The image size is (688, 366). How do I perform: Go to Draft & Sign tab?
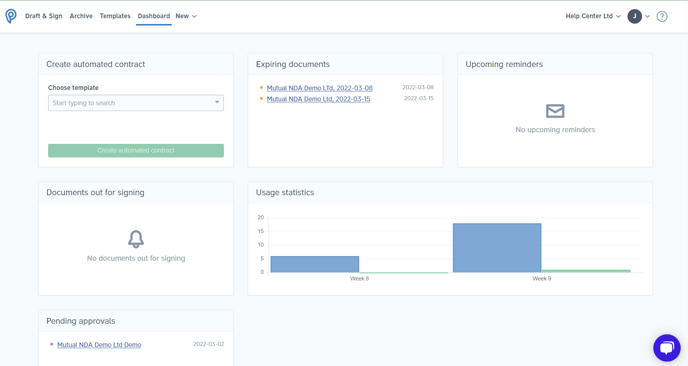pyautogui.click(x=43, y=16)
